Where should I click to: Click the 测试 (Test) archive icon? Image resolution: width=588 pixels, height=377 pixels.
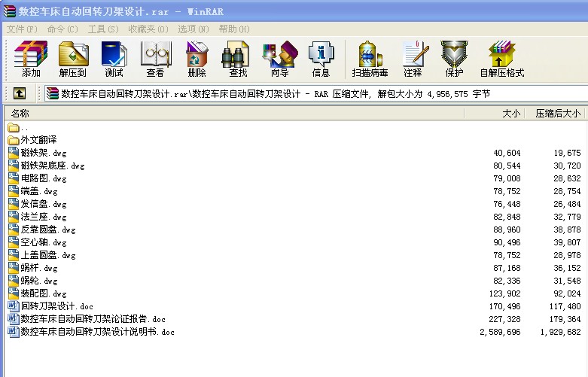pos(114,59)
